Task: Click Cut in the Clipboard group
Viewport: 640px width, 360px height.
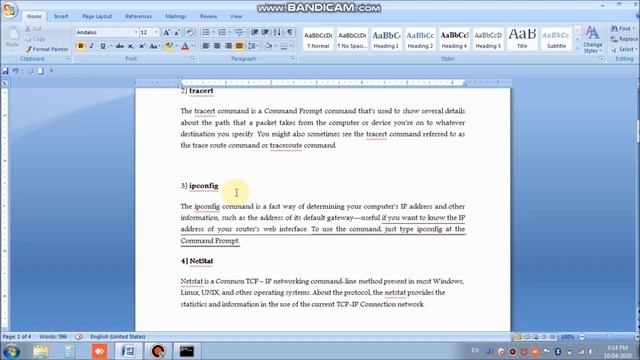Action: 33,29
